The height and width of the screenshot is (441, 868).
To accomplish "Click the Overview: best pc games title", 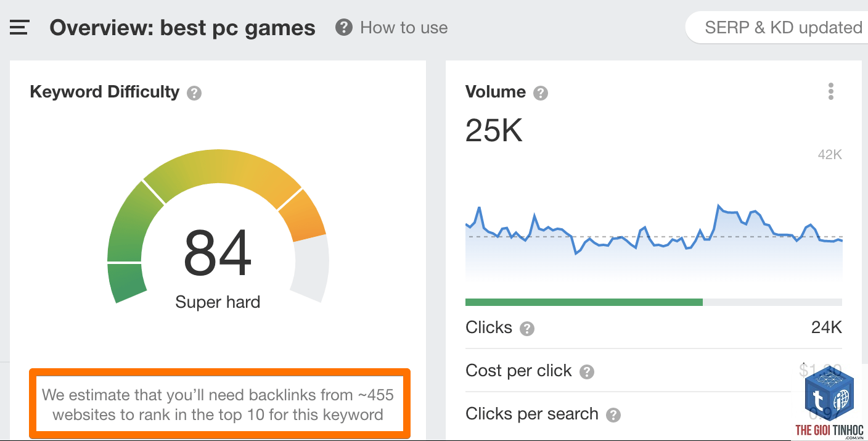I will tap(182, 28).
